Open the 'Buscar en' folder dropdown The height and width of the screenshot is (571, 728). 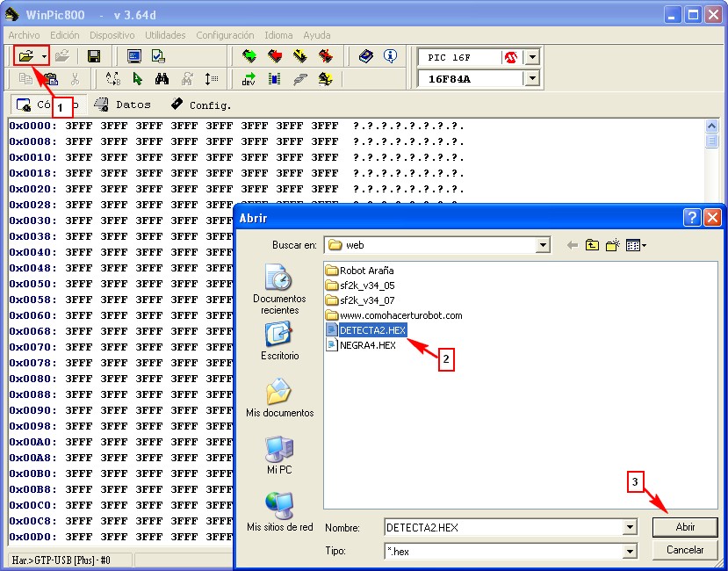[543, 245]
